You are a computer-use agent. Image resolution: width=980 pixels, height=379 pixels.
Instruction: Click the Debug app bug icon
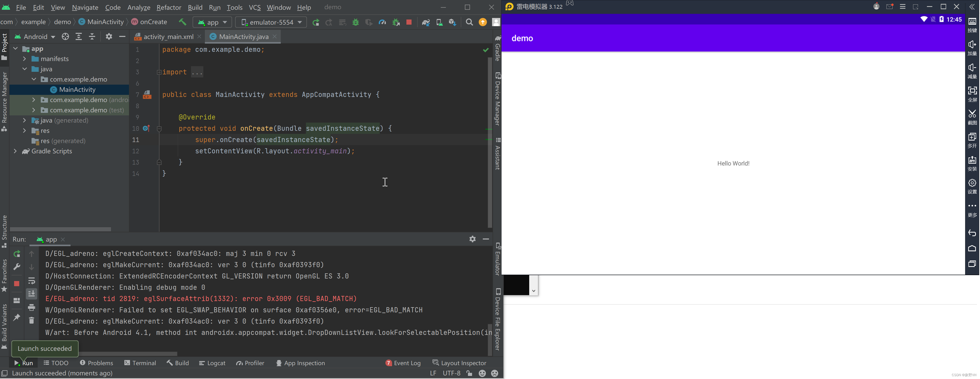click(356, 22)
